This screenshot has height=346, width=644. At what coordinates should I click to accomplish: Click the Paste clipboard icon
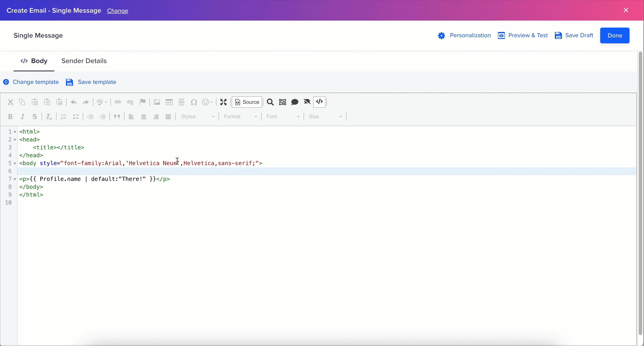[35, 102]
